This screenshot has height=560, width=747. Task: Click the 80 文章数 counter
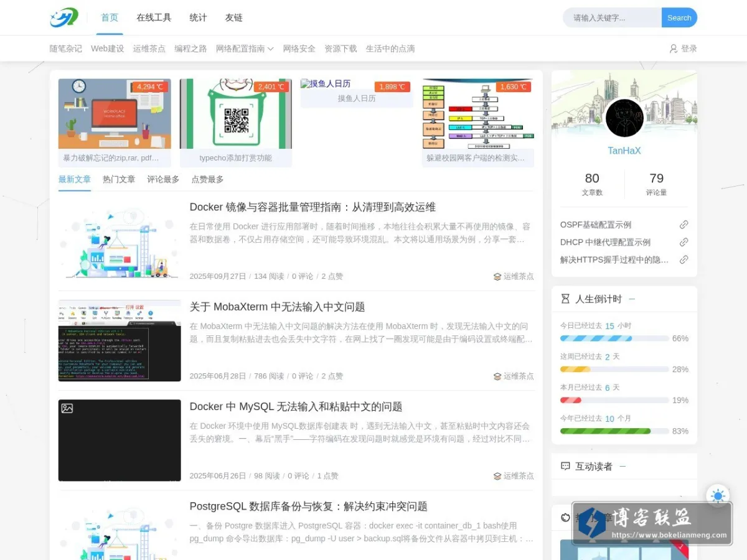[592, 184]
